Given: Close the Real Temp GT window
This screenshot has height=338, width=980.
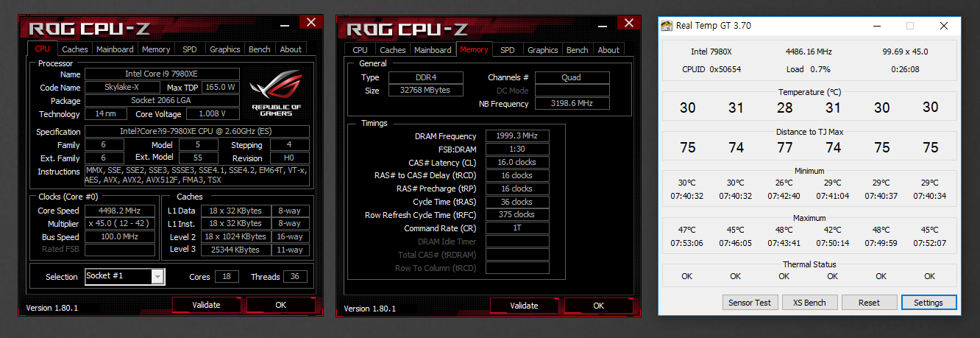Looking at the screenshot, I should pyautogui.click(x=944, y=26).
